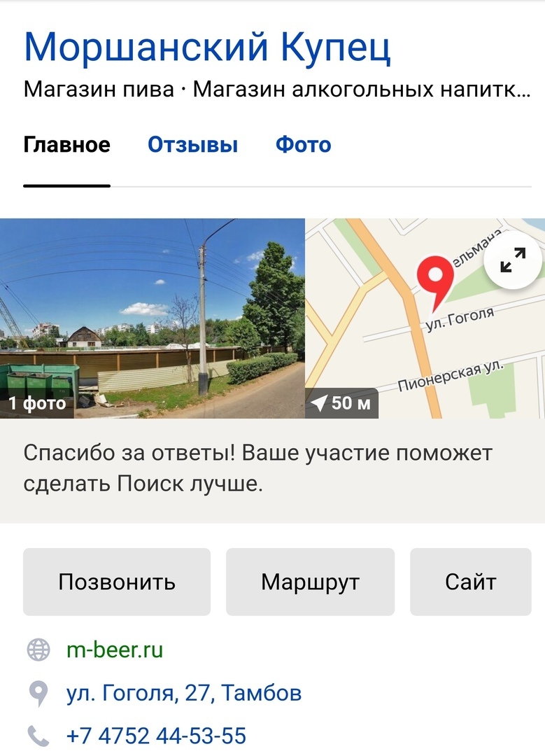545x756 pixels.
Task: Click the globe icon beside m-beer.ru
Action: pos(38,650)
